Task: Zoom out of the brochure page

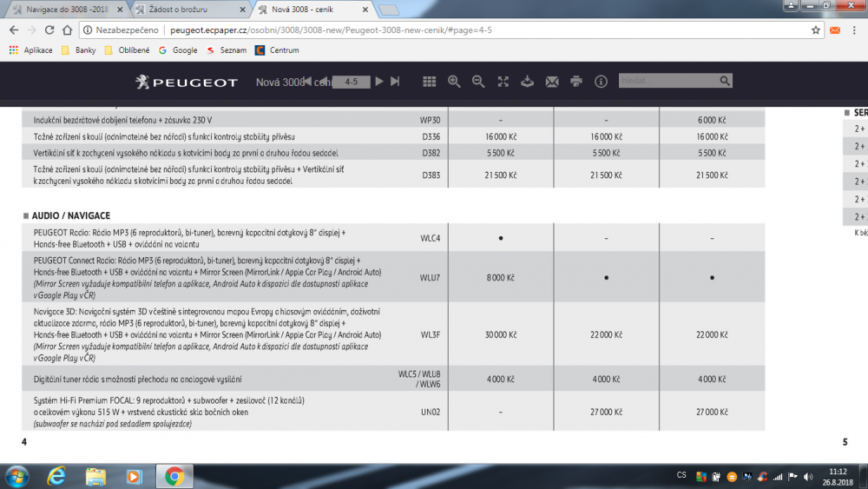Action: [478, 82]
